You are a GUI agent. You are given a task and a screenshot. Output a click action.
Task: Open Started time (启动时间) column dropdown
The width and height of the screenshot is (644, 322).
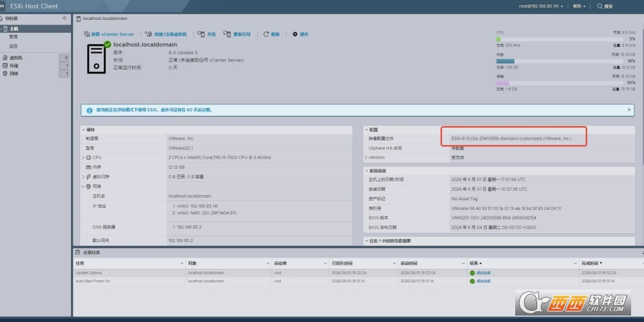click(463, 263)
